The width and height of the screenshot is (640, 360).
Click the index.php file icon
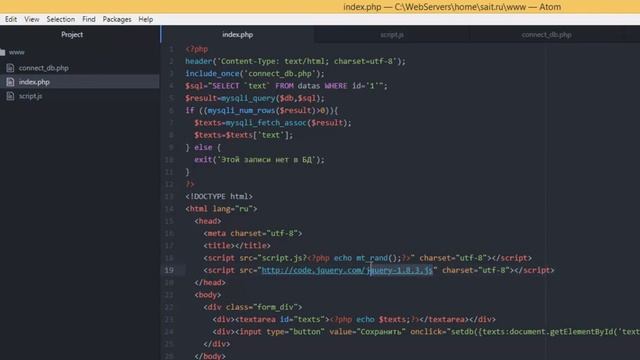10,82
